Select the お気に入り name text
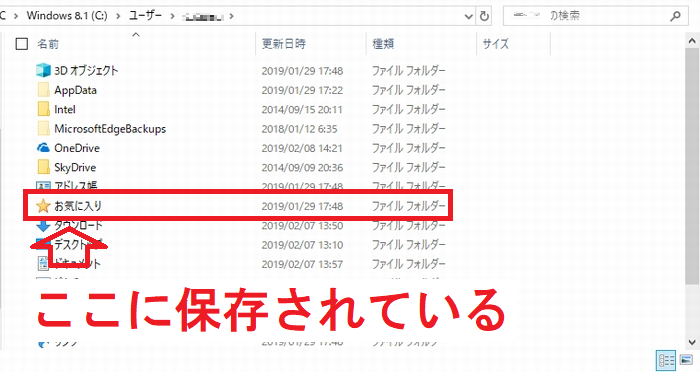Viewport: 700px width, 372px height. [78, 206]
